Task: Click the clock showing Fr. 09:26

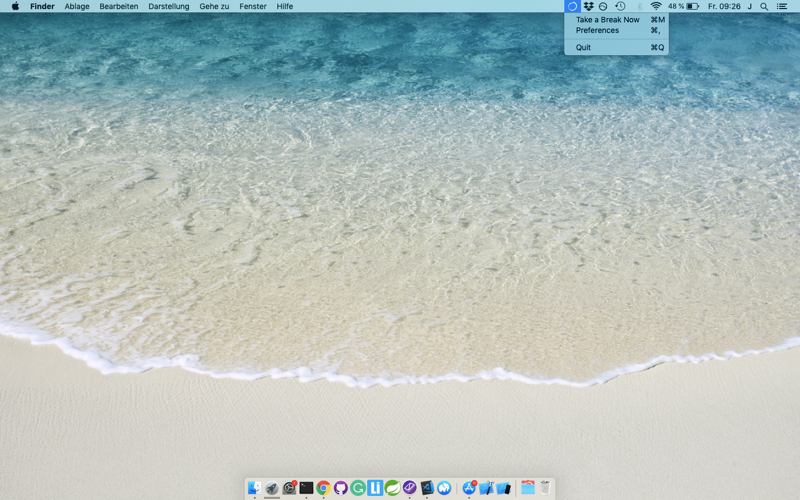Action: (724, 6)
